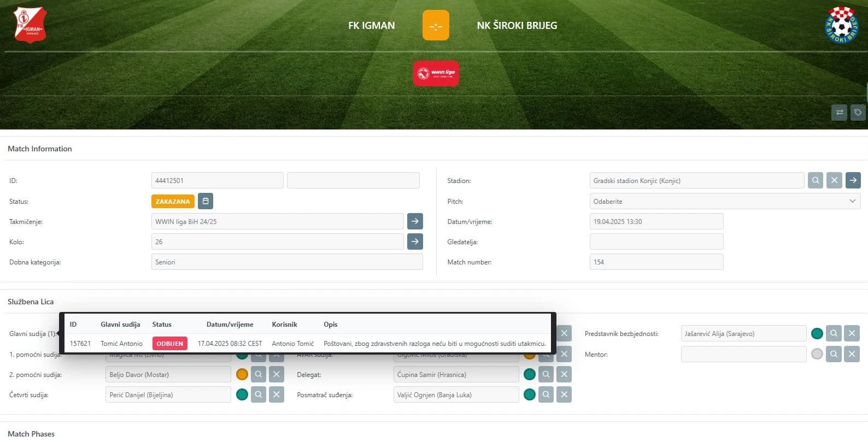The width and height of the screenshot is (868, 442).
Task: Remove Jašarević Alija from Predstavnik bezbjednosti
Action: click(852, 333)
